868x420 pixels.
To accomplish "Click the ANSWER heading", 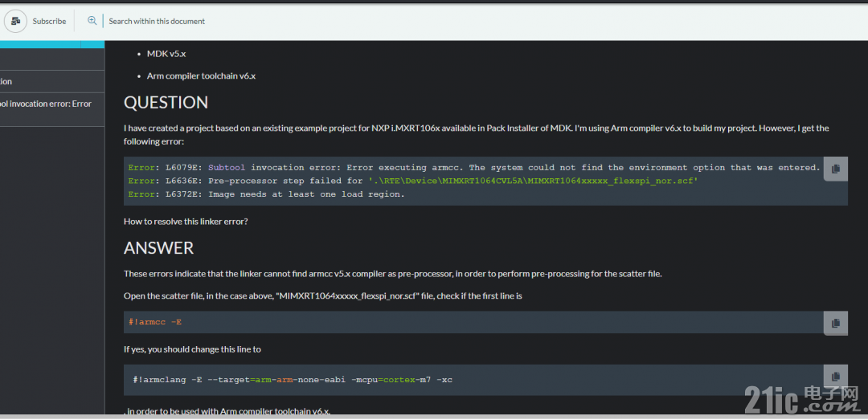I will pos(159,248).
